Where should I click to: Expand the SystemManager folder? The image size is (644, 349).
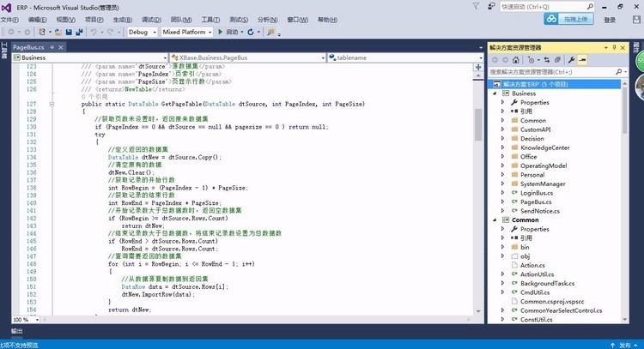pyautogui.click(x=502, y=184)
